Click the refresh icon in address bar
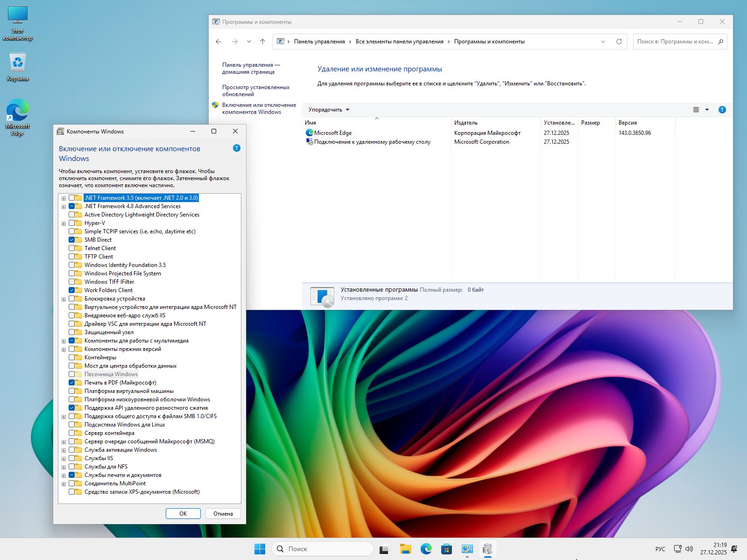The width and height of the screenshot is (747, 560). (619, 42)
